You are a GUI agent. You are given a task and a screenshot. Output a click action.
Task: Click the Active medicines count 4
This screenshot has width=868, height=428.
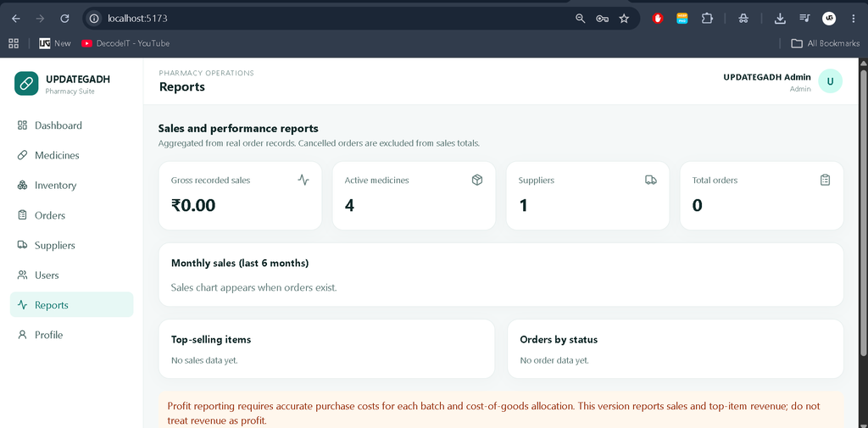click(349, 205)
